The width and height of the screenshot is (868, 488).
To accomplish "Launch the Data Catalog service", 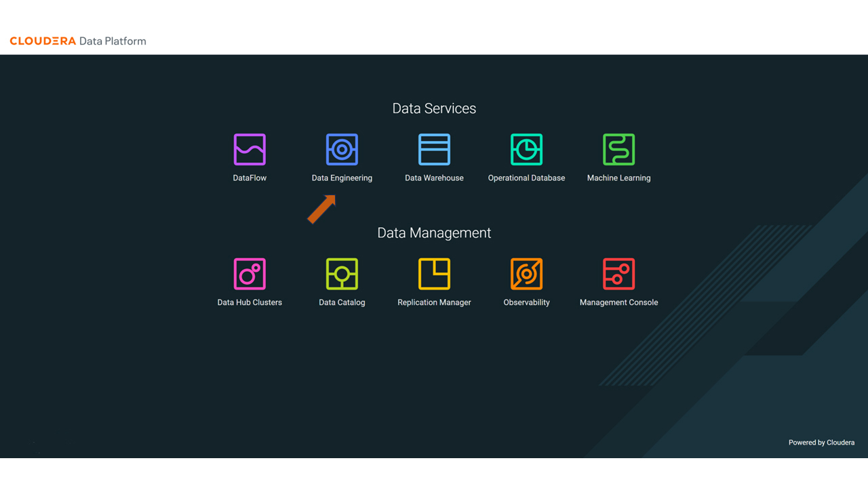I will 342,273.
